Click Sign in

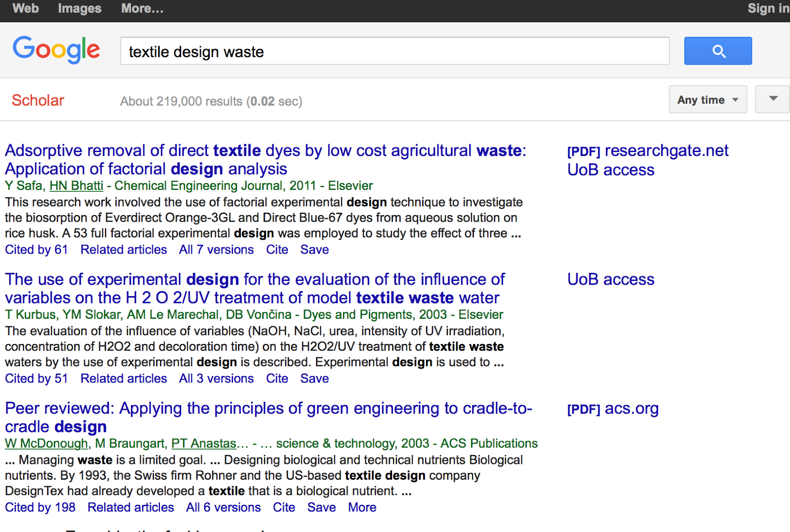point(767,8)
